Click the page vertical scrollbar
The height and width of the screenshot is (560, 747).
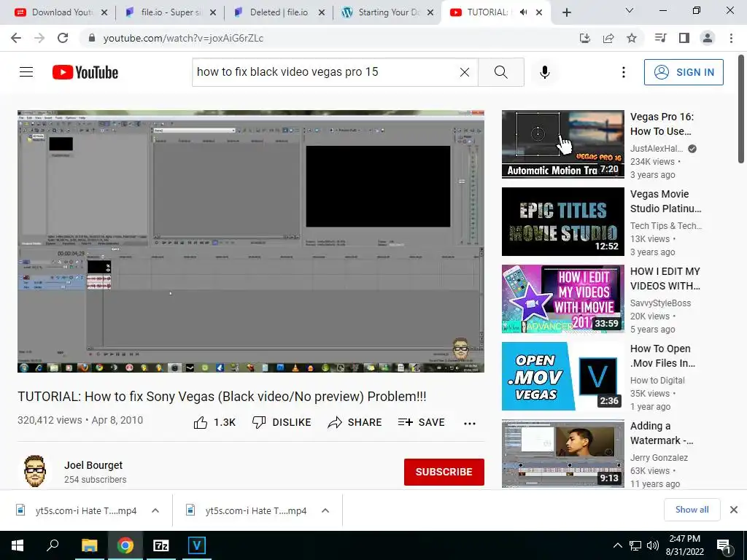coord(742,109)
